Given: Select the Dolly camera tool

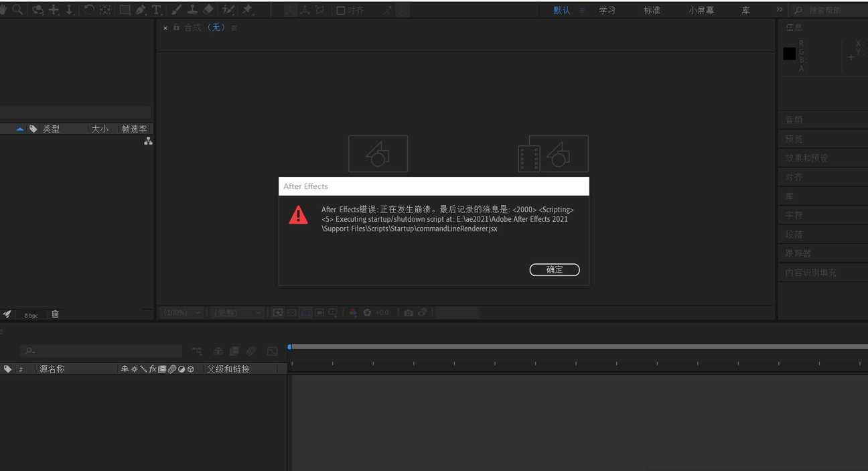Looking at the screenshot, I should [x=69, y=10].
